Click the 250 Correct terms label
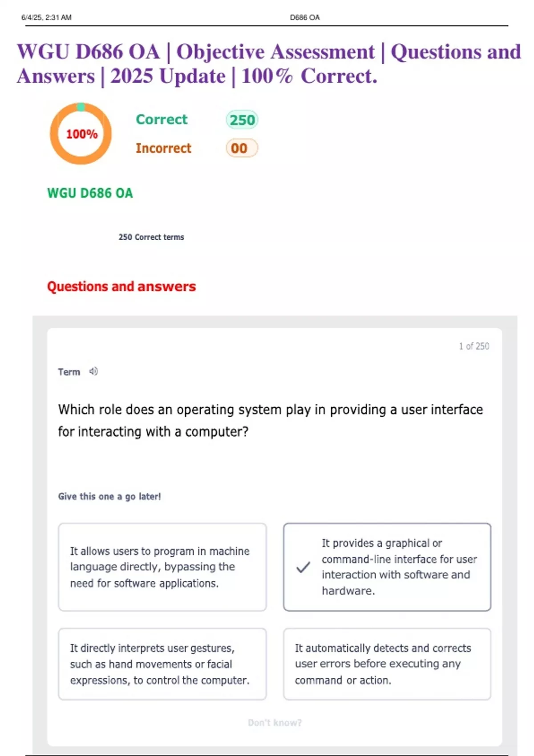The height and width of the screenshot is (756, 534). [x=151, y=237]
